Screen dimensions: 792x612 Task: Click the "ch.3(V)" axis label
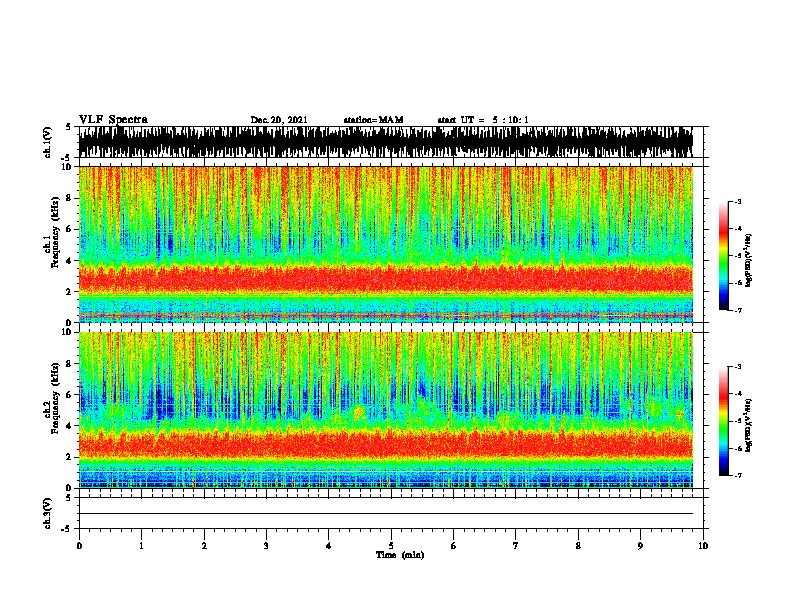point(48,514)
